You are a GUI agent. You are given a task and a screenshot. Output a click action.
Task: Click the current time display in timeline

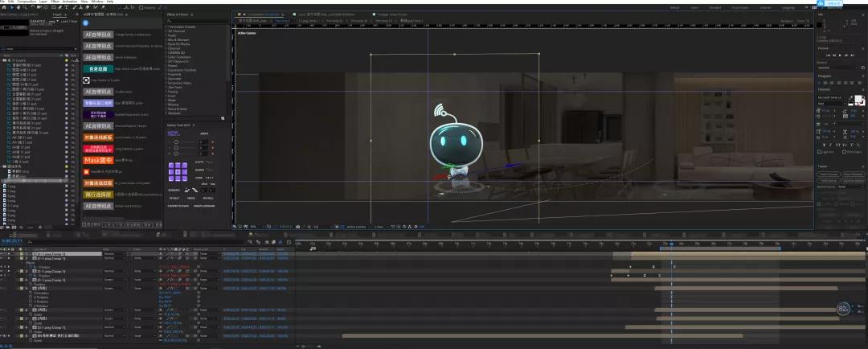coord(11,241)
